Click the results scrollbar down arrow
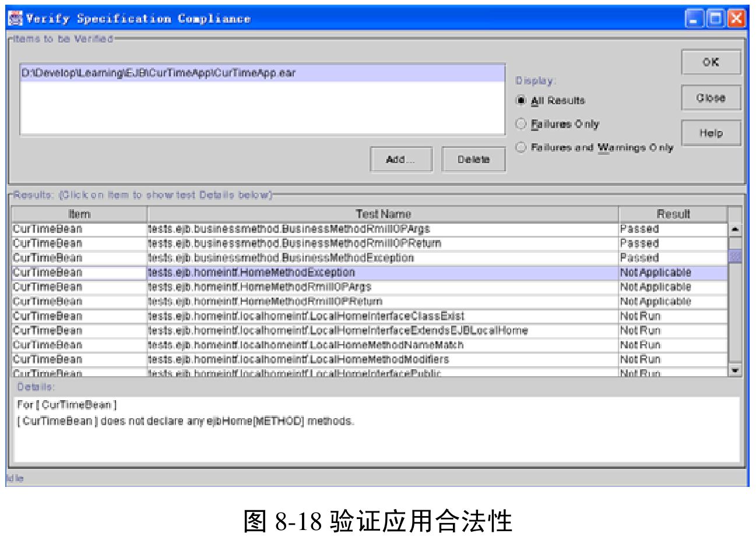 pyautogui.click(x=735, y=369)
